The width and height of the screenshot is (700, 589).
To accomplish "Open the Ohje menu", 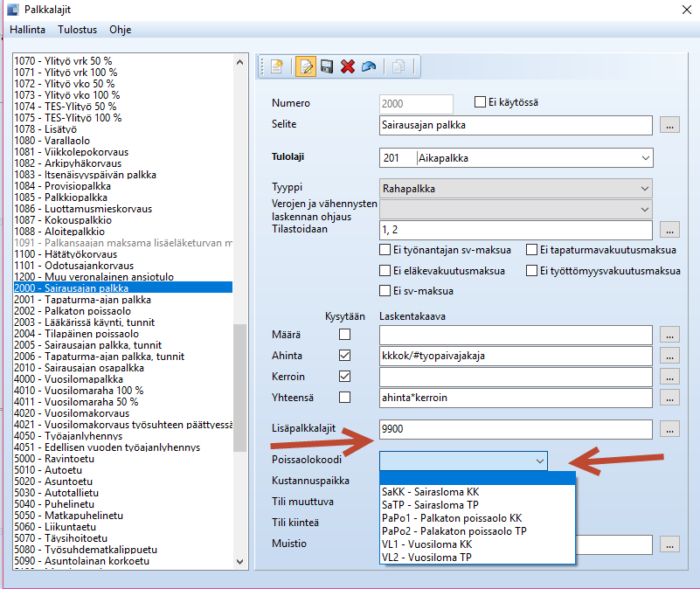I will coord(120,30).
